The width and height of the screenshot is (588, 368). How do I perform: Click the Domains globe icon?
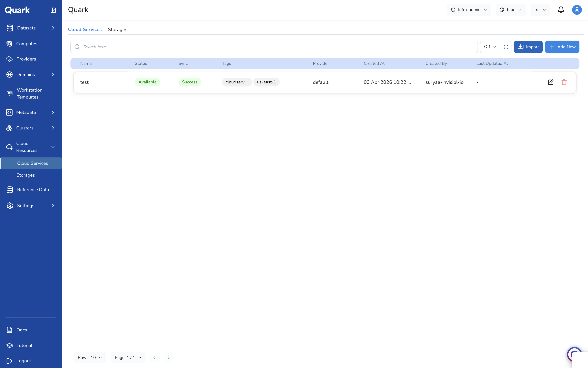9,74
